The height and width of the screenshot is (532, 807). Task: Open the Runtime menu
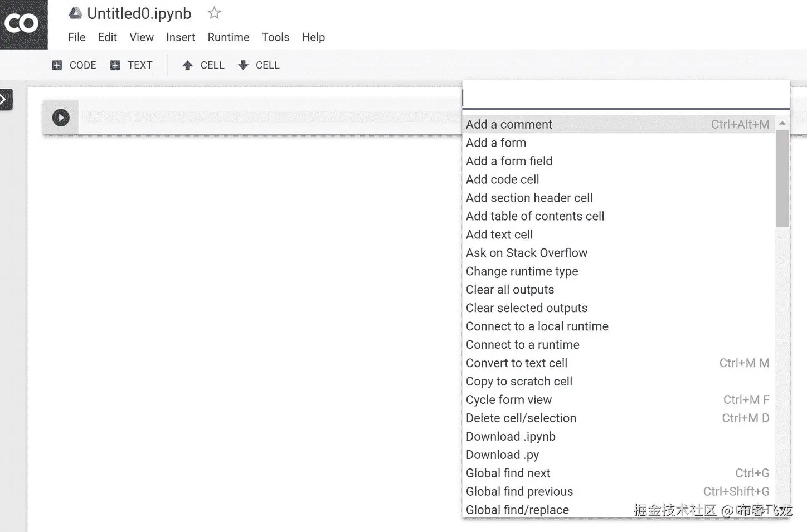point(229,37)
